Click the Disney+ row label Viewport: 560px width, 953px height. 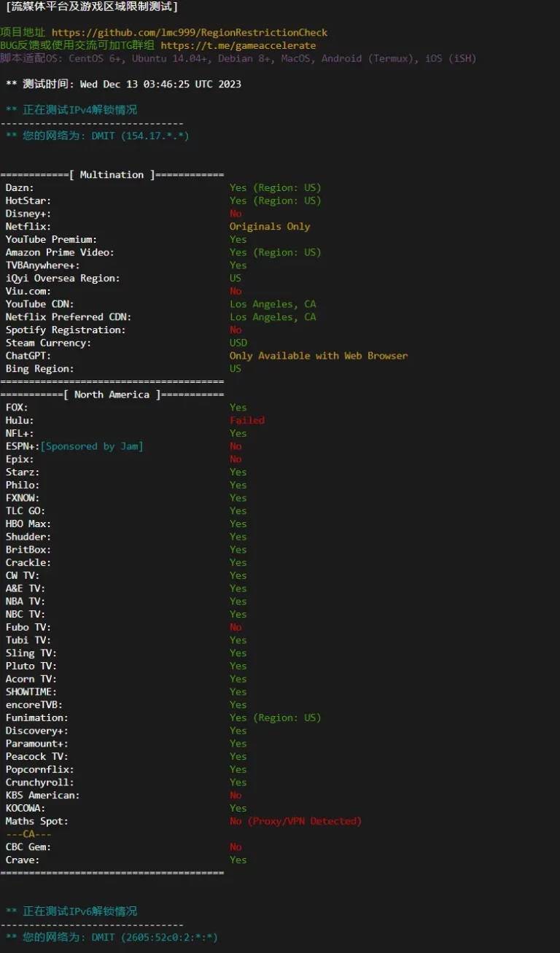click(28, 214)
